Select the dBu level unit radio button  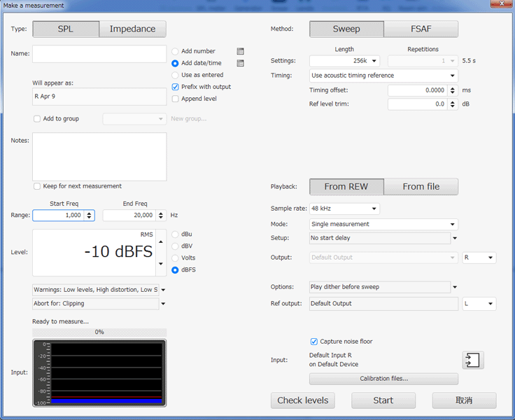176,234
